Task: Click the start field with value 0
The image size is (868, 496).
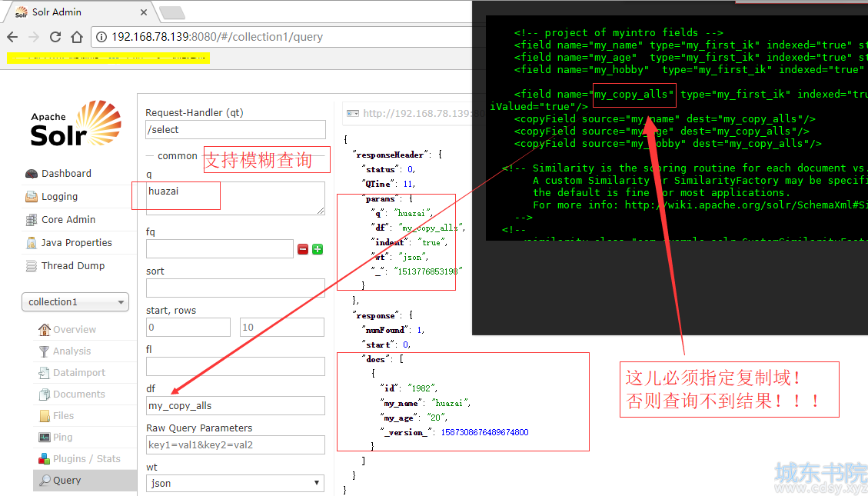Action: (188, 327)
